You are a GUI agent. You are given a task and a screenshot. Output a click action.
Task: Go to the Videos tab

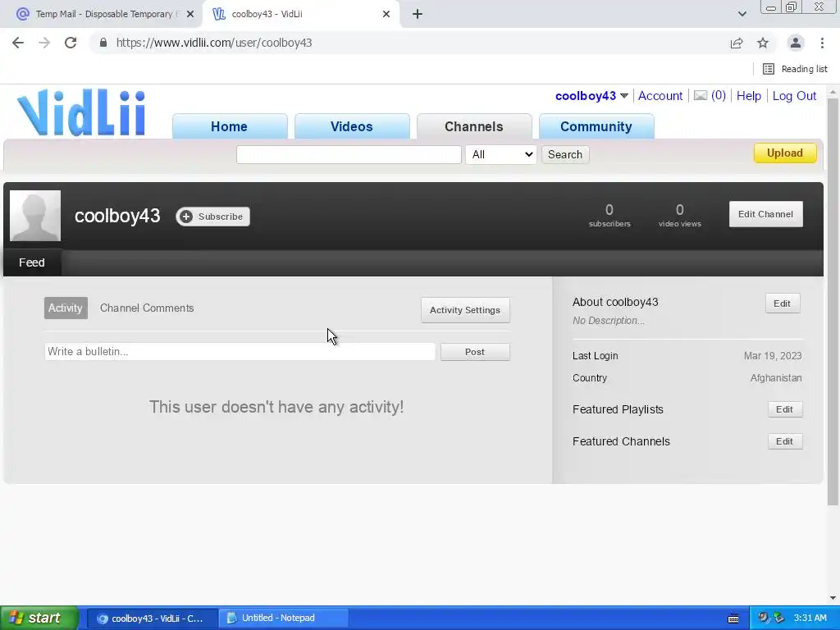[351, 126]
